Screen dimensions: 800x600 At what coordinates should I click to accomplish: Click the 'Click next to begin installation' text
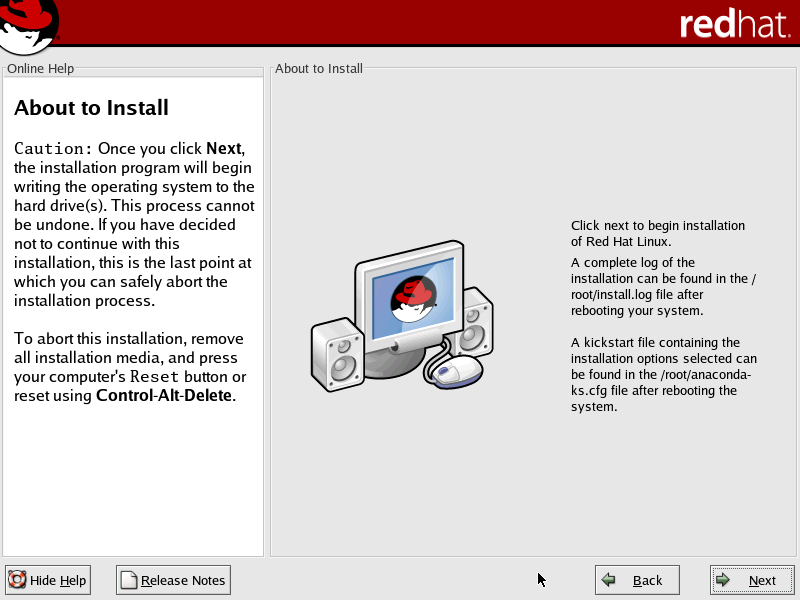point(658,226)
